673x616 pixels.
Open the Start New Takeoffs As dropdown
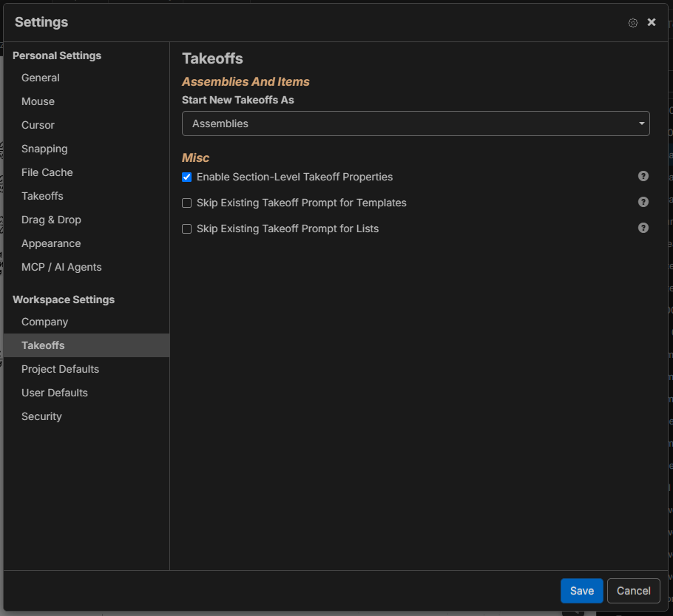[x=416, y=123]
